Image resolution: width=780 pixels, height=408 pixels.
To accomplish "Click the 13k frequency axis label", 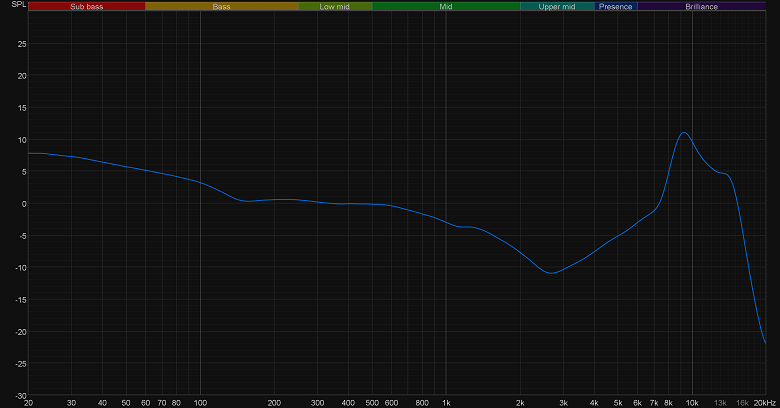I will click(720, 403).
